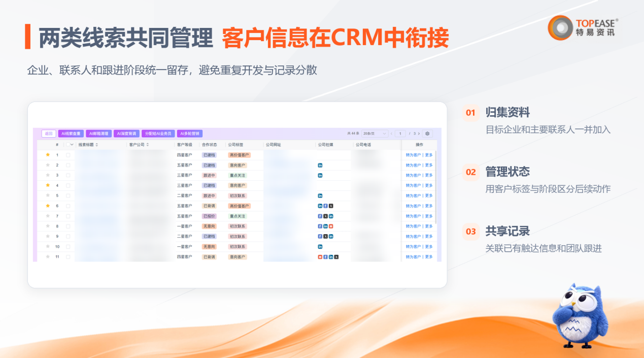Click the 分配给AI业务员 button

tap(158, 134)
